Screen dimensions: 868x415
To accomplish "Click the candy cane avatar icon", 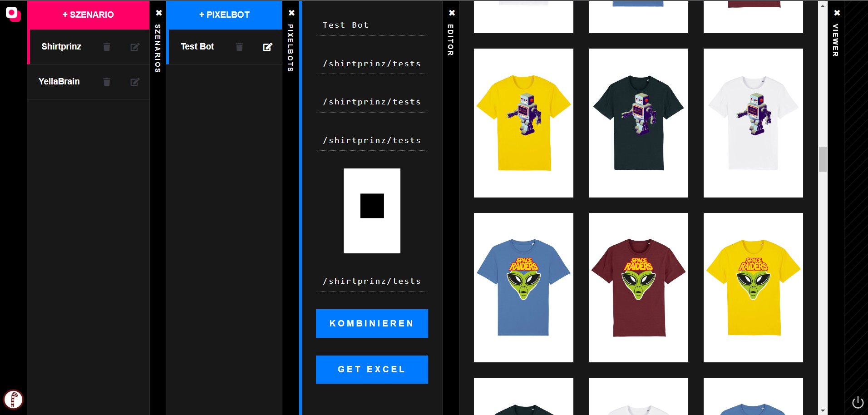I will coord(14,400).
